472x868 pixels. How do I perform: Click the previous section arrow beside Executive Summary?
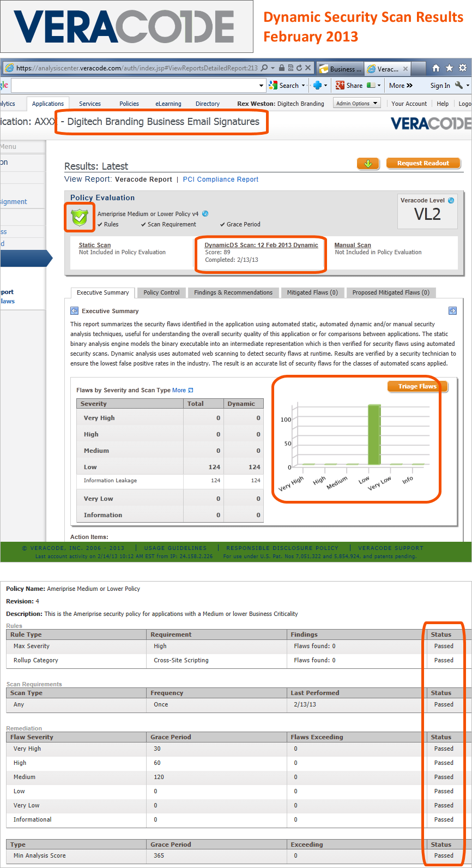(75, 311)
